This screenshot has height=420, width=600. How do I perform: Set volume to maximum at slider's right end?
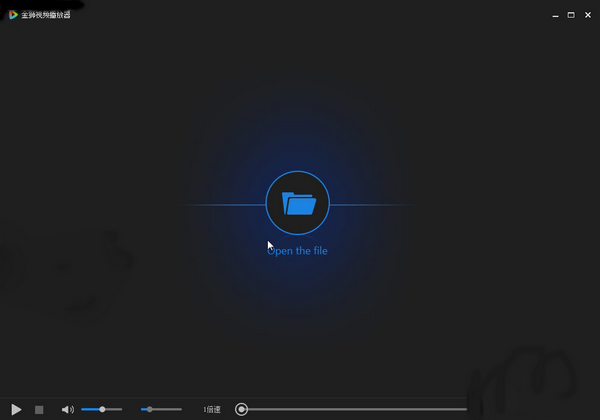tap(121, 409)
